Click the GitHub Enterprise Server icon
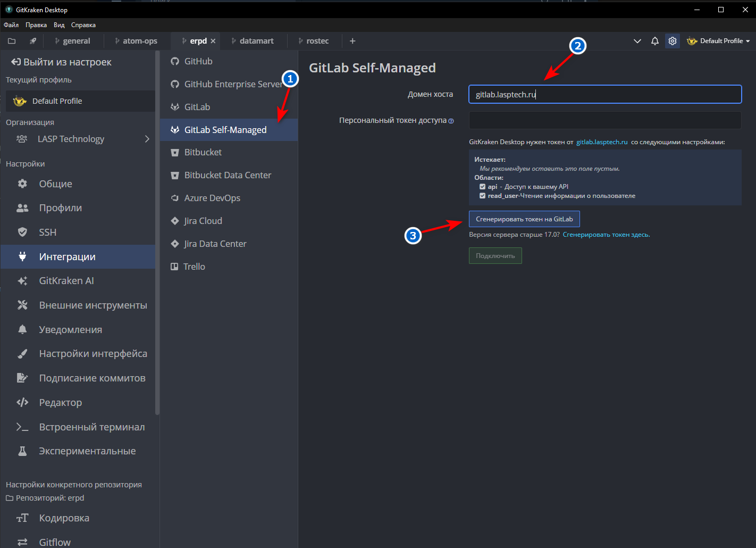The image size is (756, 548). coord(175,84)
